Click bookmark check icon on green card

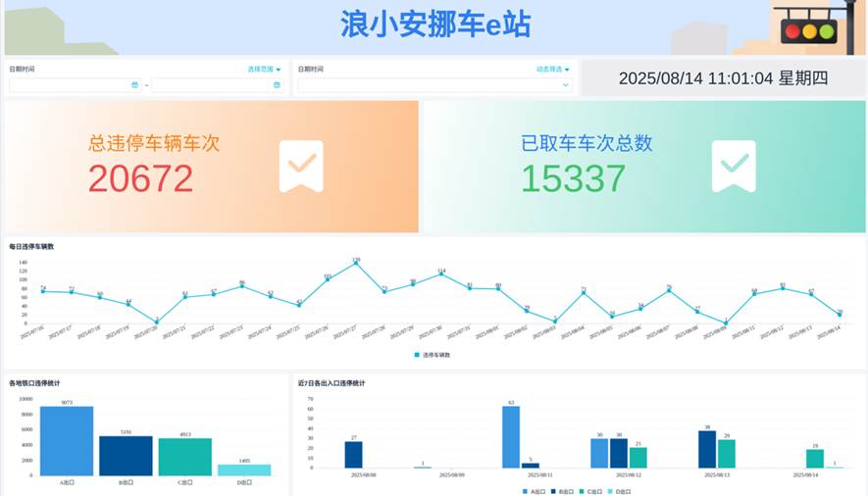733,166
